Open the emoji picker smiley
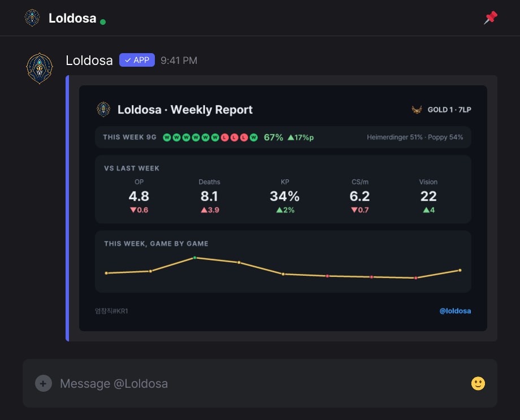 click(478, 383)
